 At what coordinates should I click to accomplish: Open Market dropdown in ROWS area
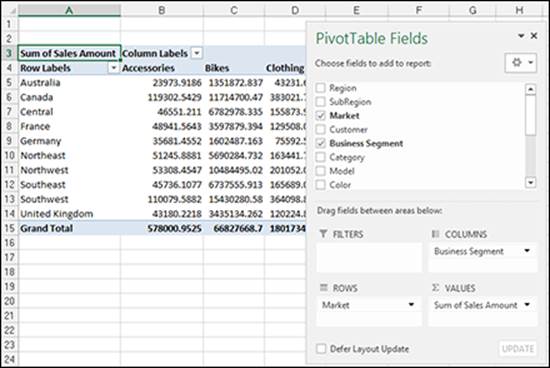pyautogui.click(x=411, y=305)
